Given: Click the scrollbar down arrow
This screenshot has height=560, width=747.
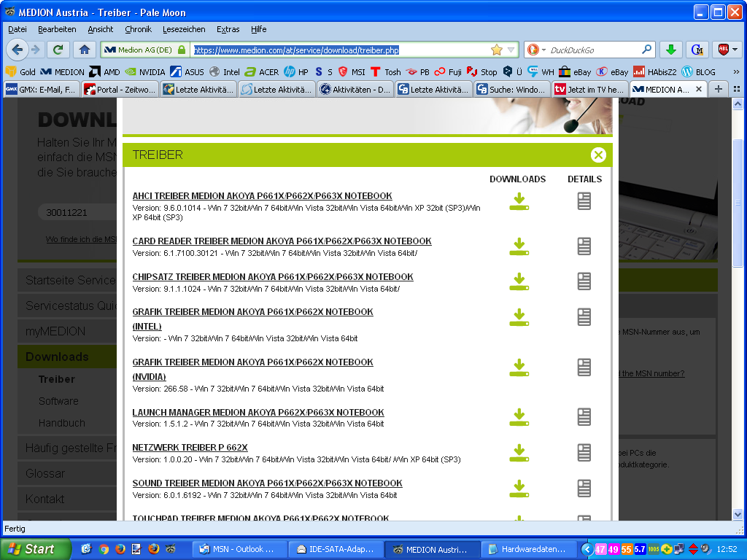Looking at the screenshot, I should pos(738,514).
